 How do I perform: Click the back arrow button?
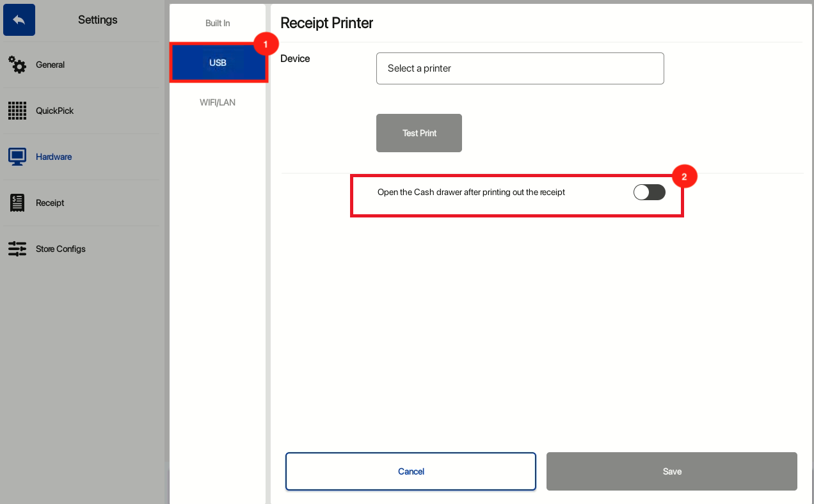(x=19, y=20)
